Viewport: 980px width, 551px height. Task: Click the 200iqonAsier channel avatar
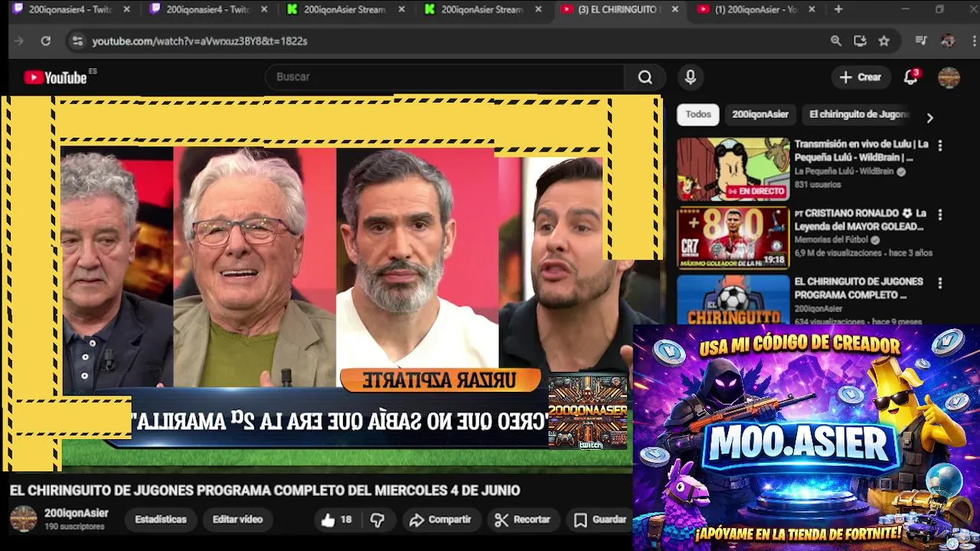23,519
